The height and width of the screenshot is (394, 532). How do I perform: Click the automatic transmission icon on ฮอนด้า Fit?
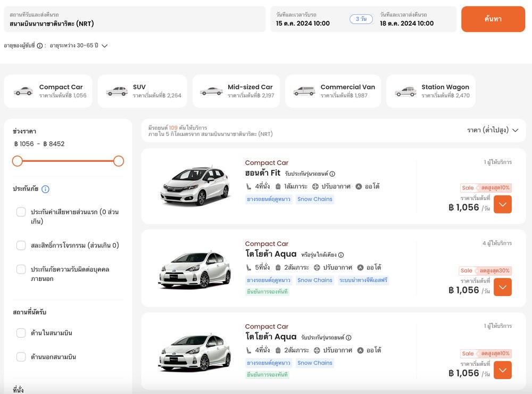pos(359,186)
